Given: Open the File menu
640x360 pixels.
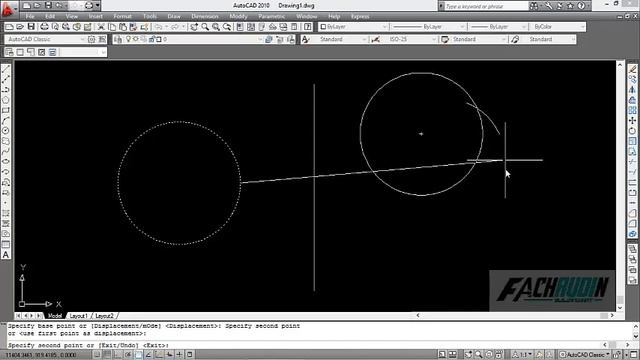Looking at the screenshot, I should coord(30,16).
